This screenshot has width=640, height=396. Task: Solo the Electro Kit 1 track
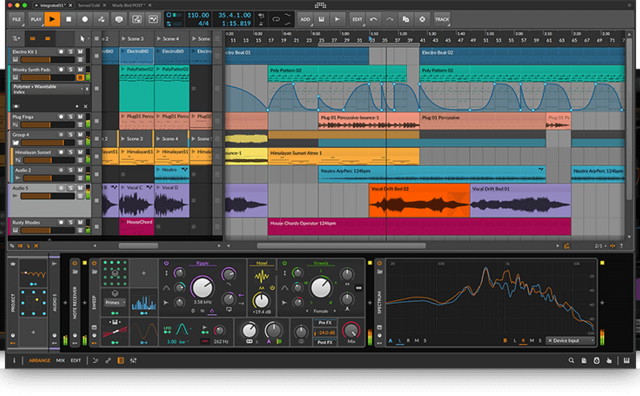tap(71, 52)
